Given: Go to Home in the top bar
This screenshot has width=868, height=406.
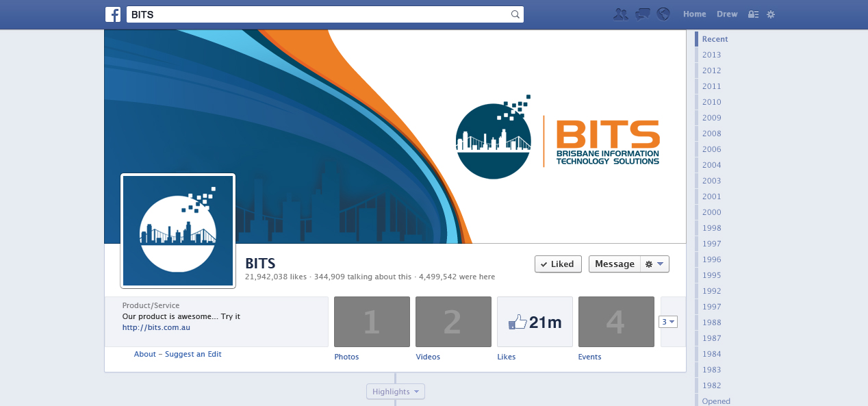Looking at the screenshot, I should click(x=694, y=14).
